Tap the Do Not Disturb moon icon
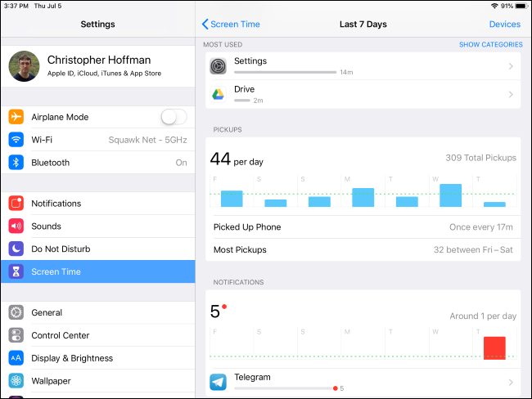532x399 pixels. [16, 249]
